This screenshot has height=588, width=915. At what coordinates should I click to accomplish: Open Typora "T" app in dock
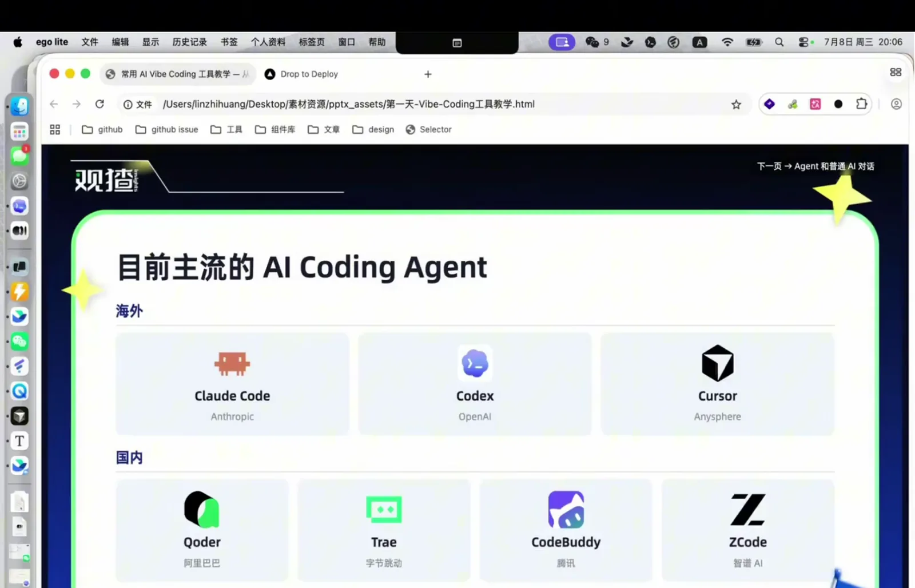pos(19,441)
